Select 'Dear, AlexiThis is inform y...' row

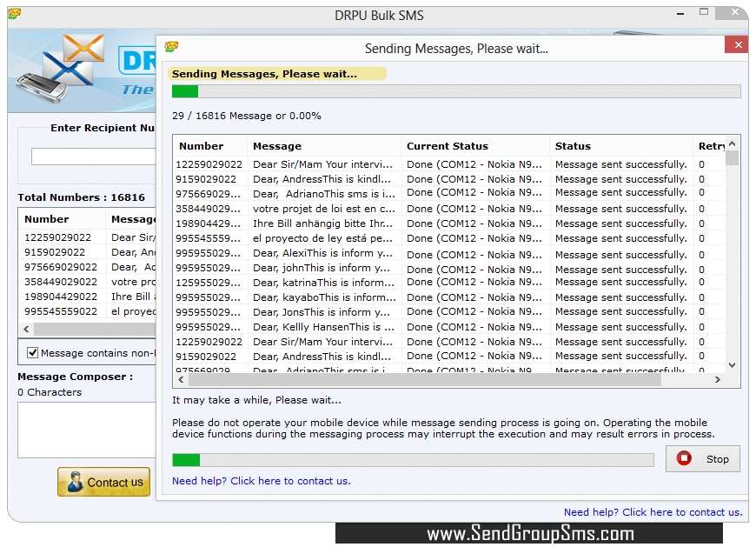pos(449,254)
